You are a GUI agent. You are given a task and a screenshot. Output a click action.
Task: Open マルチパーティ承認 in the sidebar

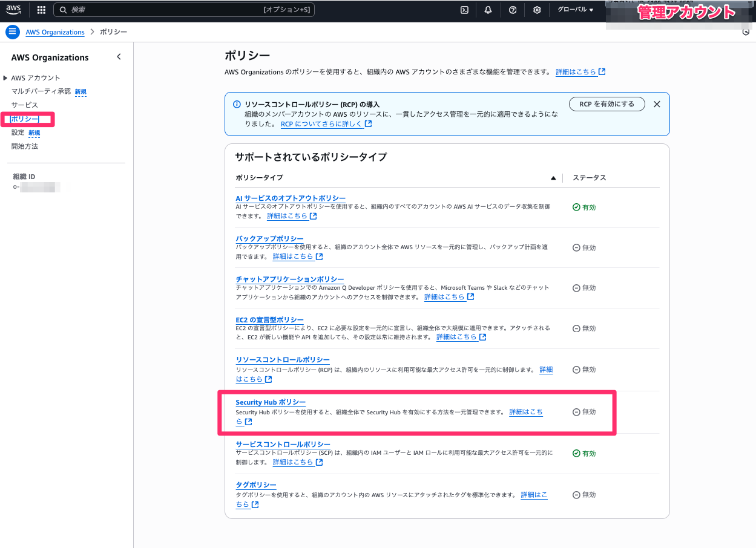[41, 91]
